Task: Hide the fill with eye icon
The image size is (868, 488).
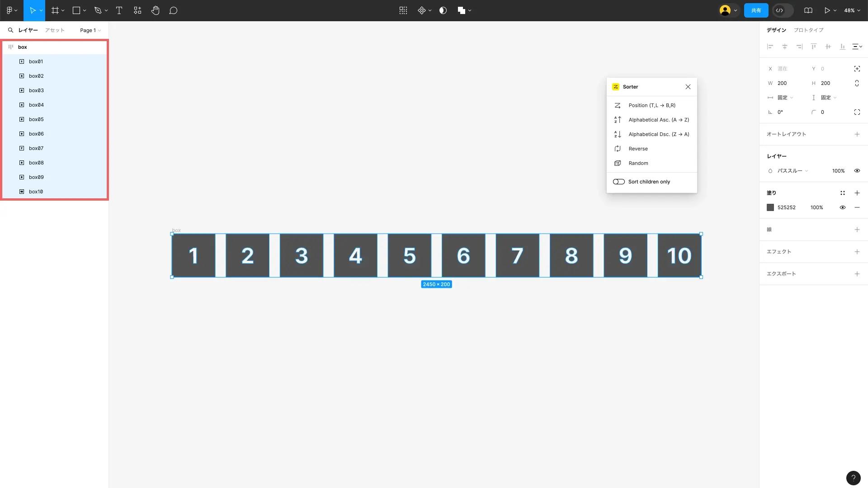Action: click(843, 207)
